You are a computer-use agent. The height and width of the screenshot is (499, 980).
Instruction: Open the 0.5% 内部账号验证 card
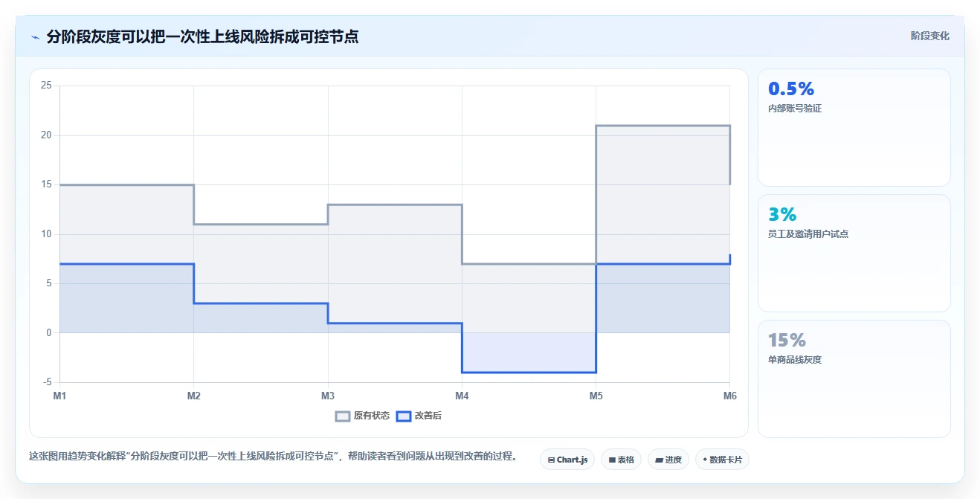pyautogui.click(x=854, y=127)
